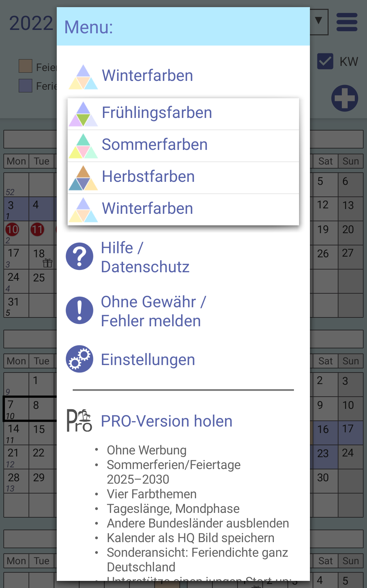The width and height of the screenshot is (367, 588).
Task: Open Hilfe / Datenschutz
Action: [x=145, y=257]
